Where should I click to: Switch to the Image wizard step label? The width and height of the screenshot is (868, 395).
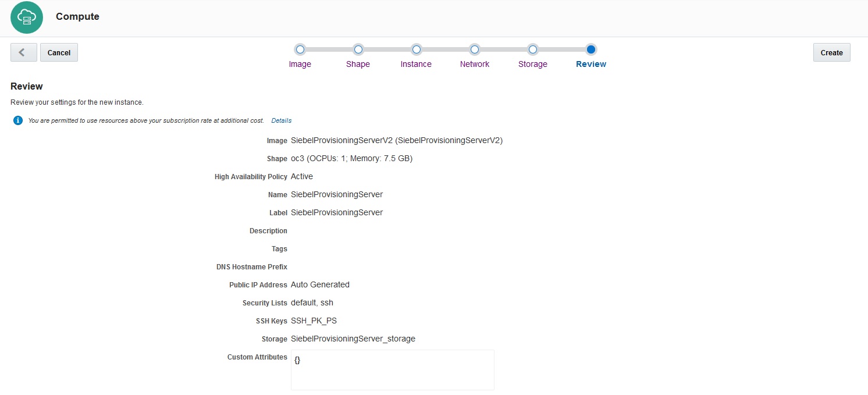(300, 64)
